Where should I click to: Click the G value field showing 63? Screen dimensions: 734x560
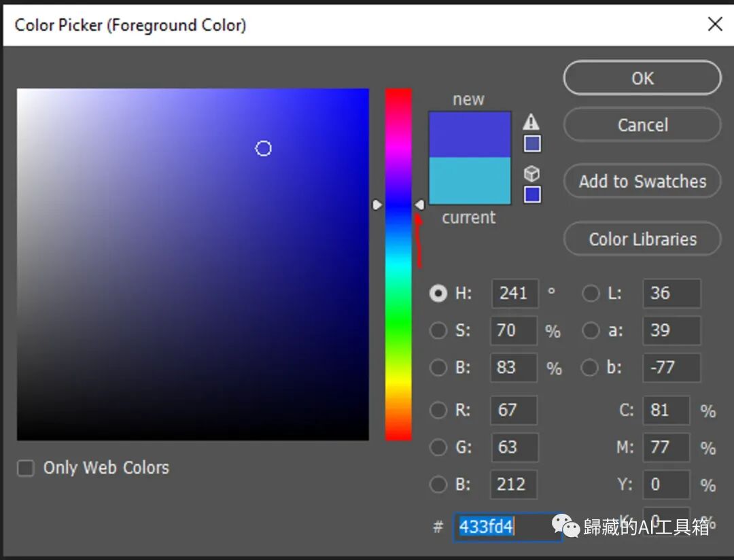click(x=514, y=447)
